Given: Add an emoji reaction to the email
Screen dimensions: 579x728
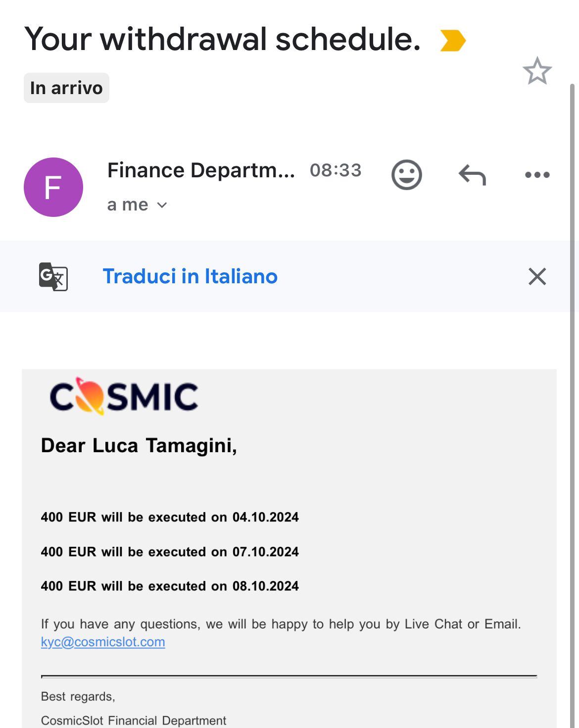Looking at the screenshot, I should coord(407,175).
